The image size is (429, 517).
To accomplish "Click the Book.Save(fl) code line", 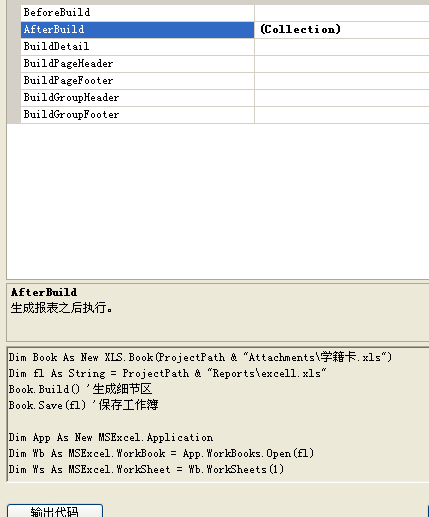I will pos(83,405).
